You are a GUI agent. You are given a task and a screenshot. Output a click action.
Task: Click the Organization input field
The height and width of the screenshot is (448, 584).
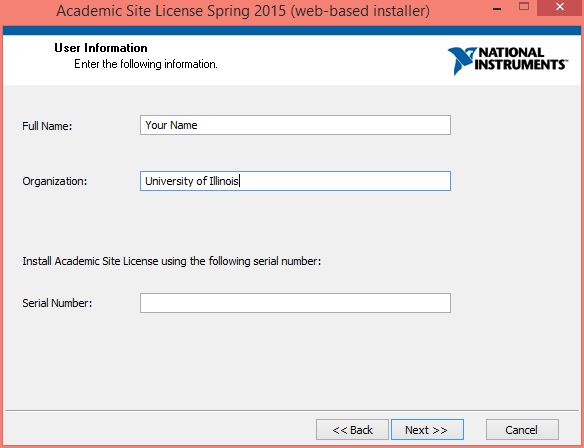295,181
